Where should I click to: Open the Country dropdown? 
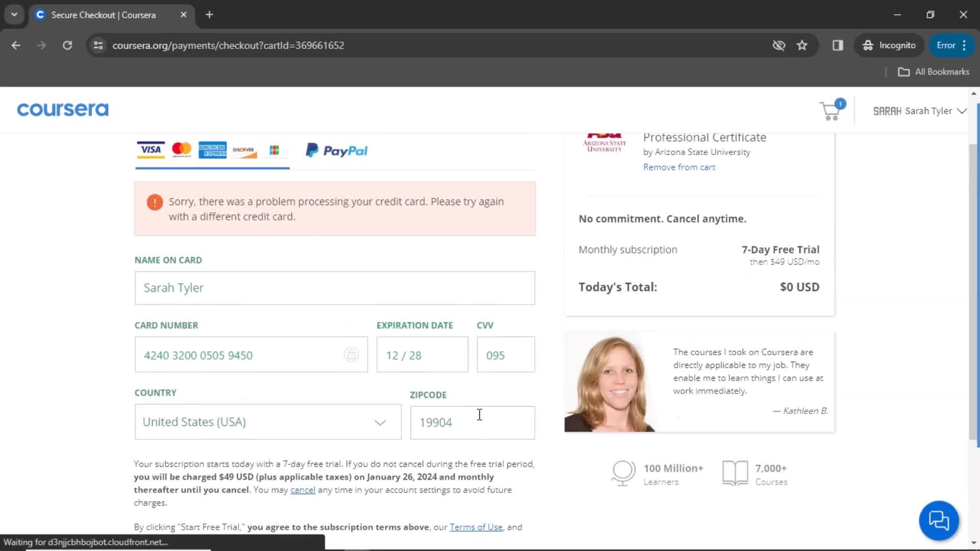268,422
